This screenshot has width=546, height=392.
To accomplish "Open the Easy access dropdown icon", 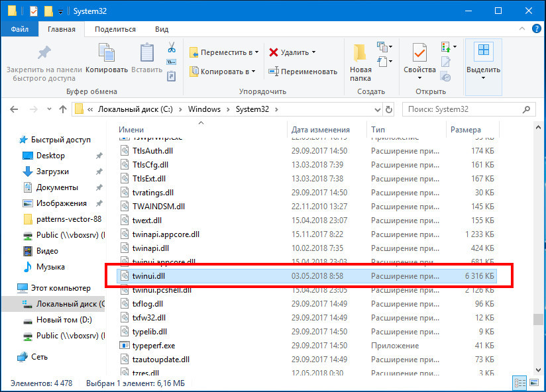I will click(x=384, y=62).
